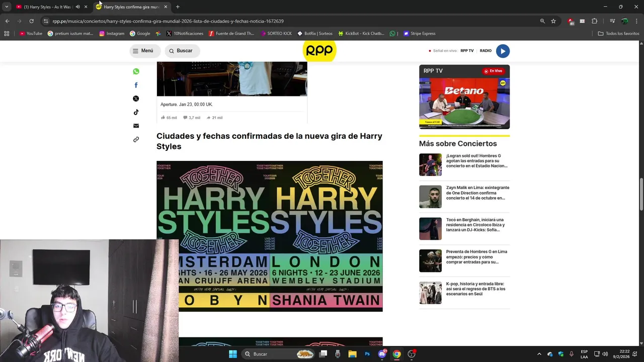Switch to Harry Styles As It Was tab

pyautogui.click(x=48, y=7)
